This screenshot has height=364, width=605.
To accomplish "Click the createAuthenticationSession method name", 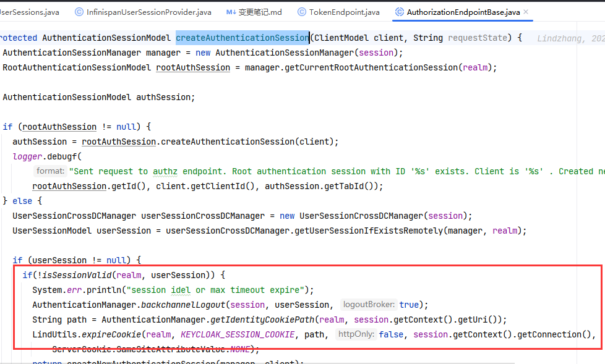I will pos(242,38).
